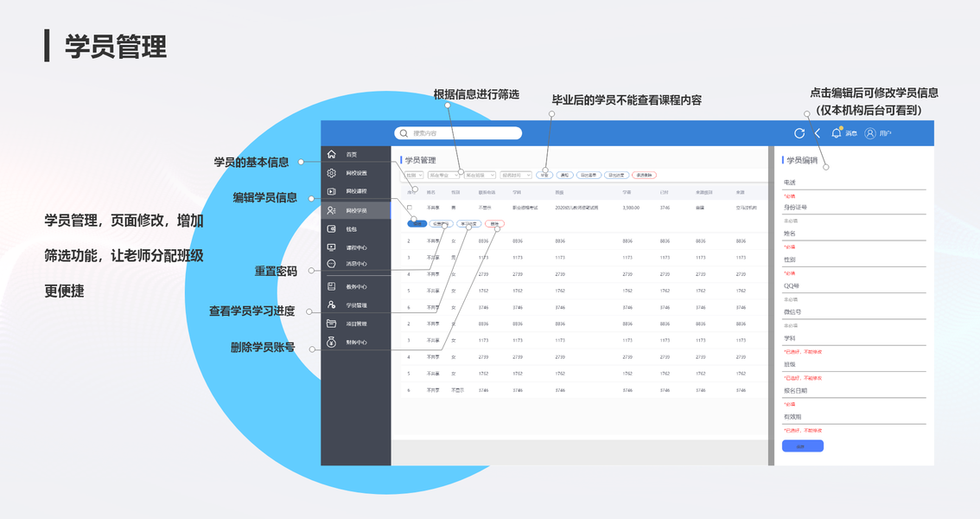Click the refresh icon in the top bar
Image resolution: width=980 pixels, height=519 pixels.
click(799, 133)
